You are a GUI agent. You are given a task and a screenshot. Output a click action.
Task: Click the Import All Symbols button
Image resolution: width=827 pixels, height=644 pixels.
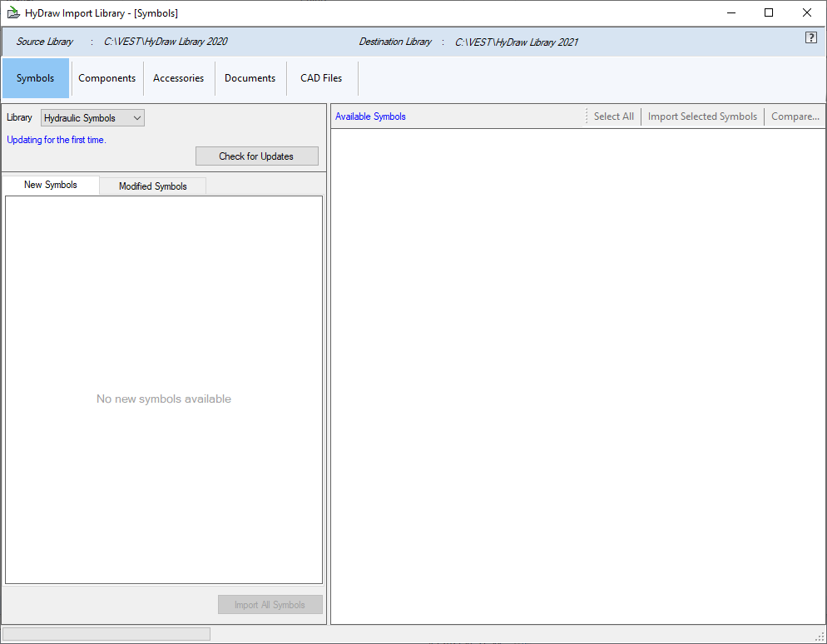click(270, 605)
